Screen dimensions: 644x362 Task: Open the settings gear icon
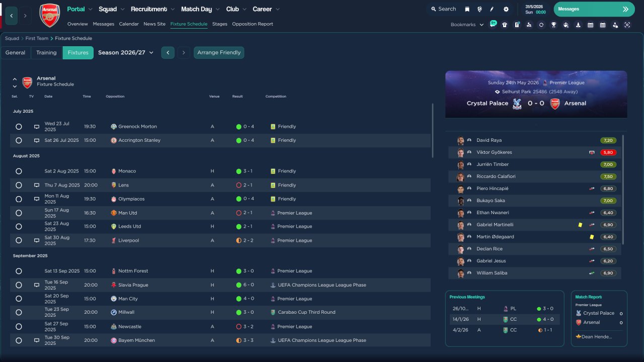click(x=506, y=9)
